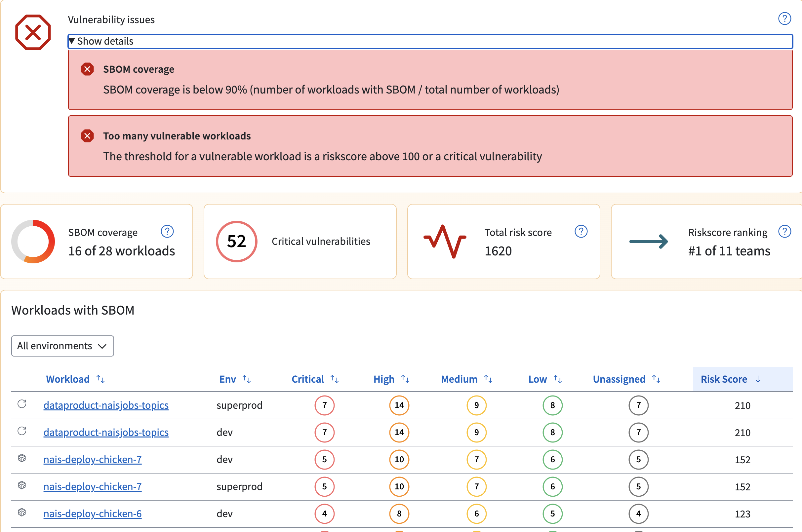Click app cube icon for nais-deploy-chicken-6
The width and height of the screenshot is (802, 532).
22,512
